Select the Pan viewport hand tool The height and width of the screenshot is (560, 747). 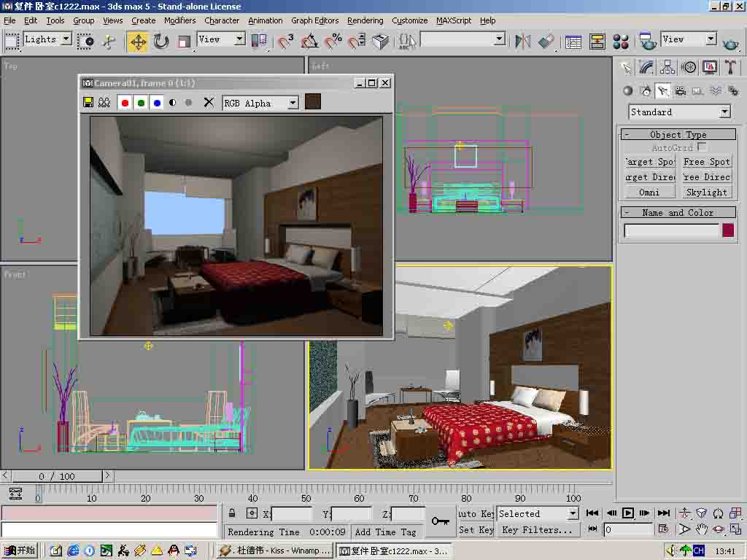tap(701, 529)
